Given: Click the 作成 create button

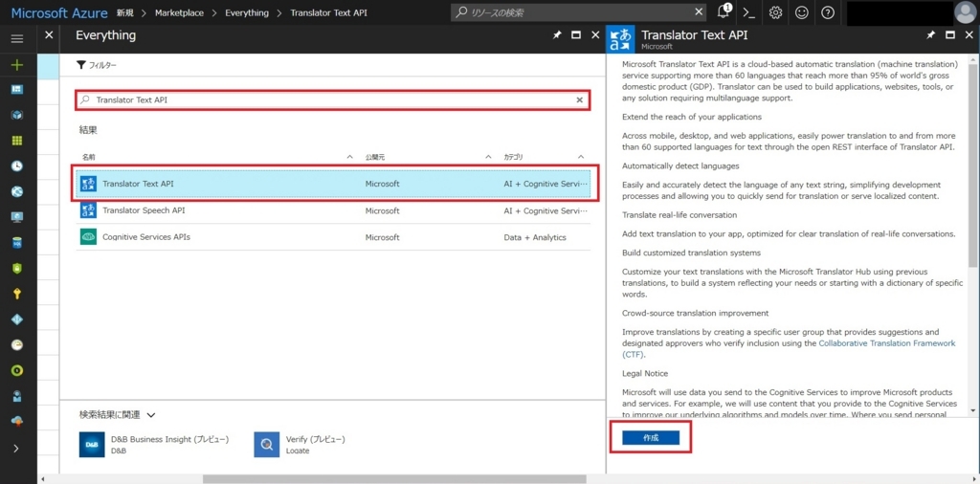Looking at the screenshot, I should coord(651,438).
